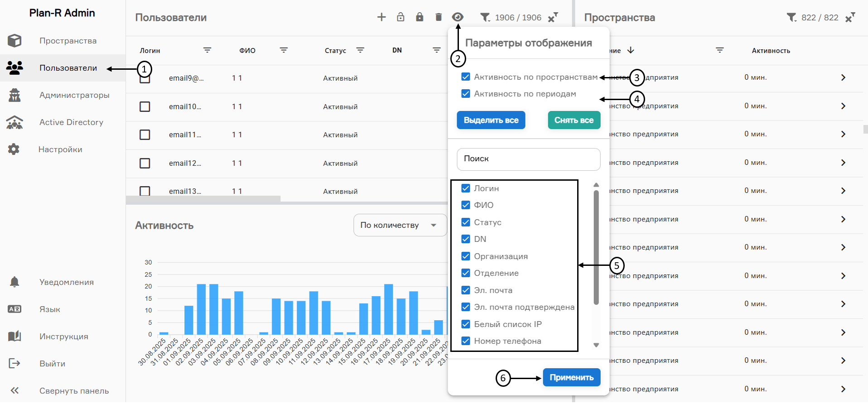Toggle the Эл. почта column checkbox

click(x=466, y=290)
